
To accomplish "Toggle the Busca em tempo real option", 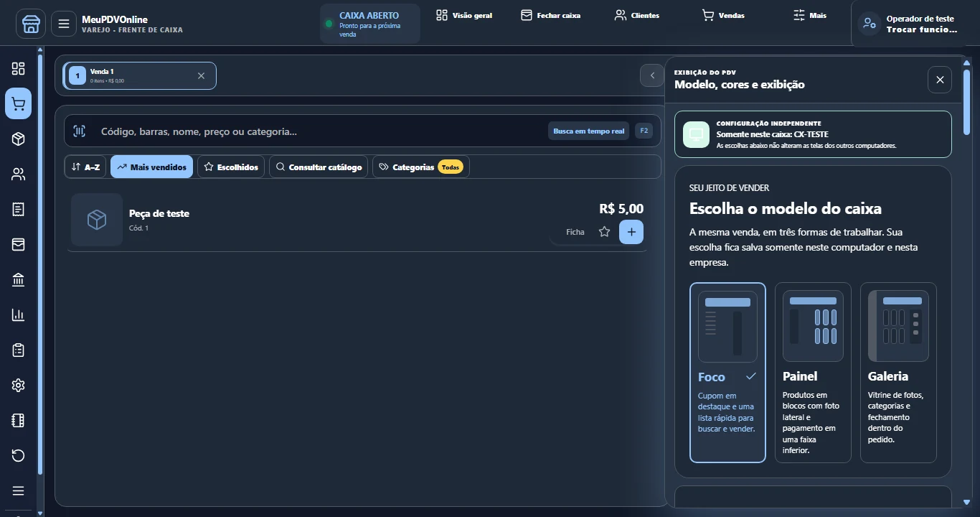I will coord(589,131).
